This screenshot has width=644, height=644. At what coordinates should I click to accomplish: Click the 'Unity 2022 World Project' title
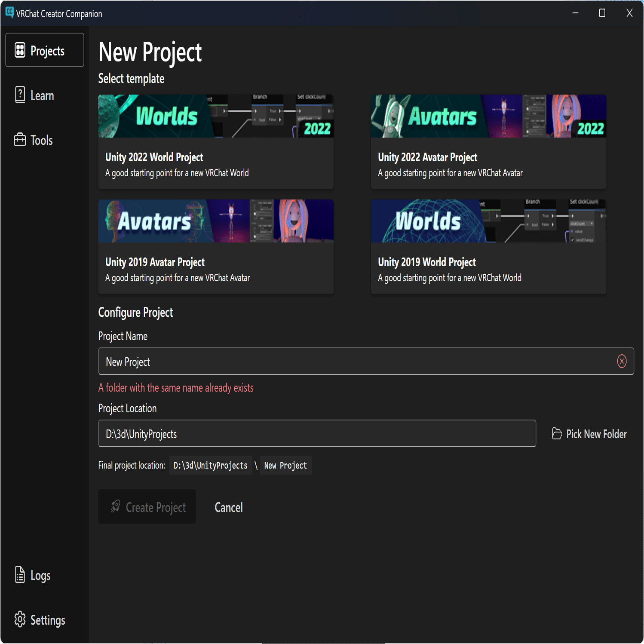[x=154, y=157]
